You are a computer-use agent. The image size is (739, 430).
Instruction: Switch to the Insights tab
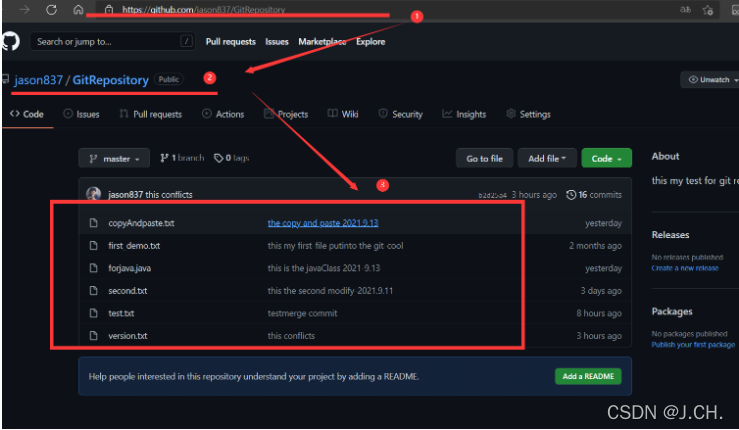464,114
